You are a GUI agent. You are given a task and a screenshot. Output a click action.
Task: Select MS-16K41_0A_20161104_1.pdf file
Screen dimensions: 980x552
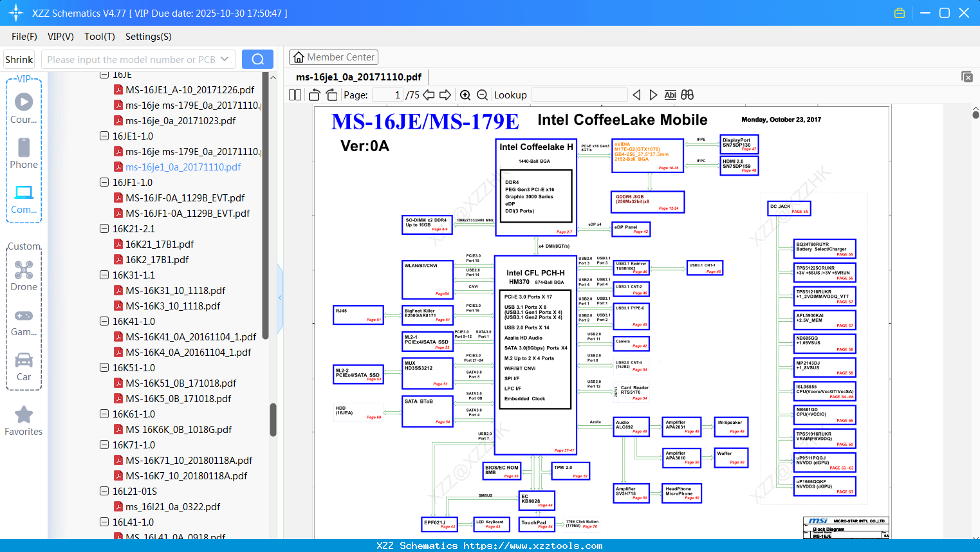pyautogui.click(x=191, y=337)
